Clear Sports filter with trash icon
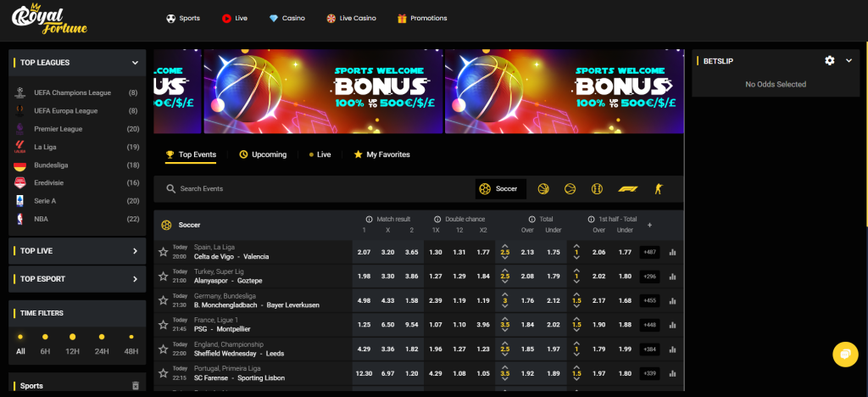868x397 pixels. click(135, 386)
